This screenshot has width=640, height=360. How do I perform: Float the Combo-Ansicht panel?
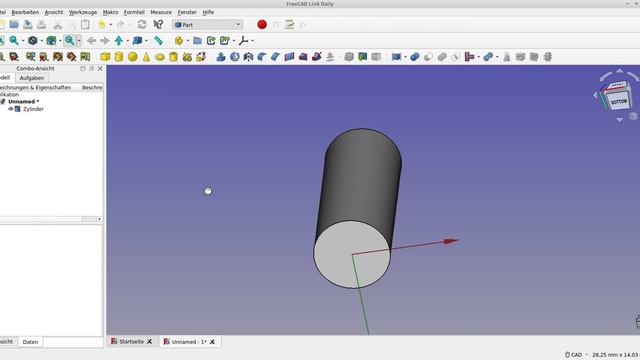91,69
